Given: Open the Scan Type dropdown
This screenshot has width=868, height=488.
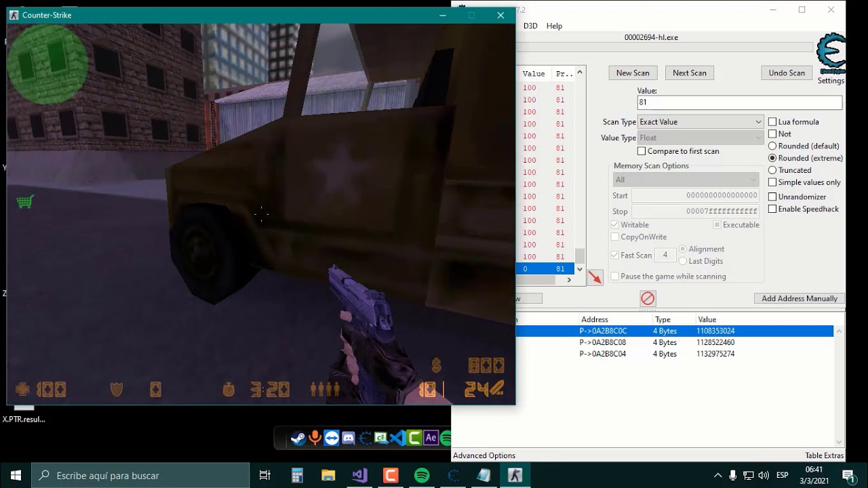Looking at the screenshot, I should click(x=701, y=122).
